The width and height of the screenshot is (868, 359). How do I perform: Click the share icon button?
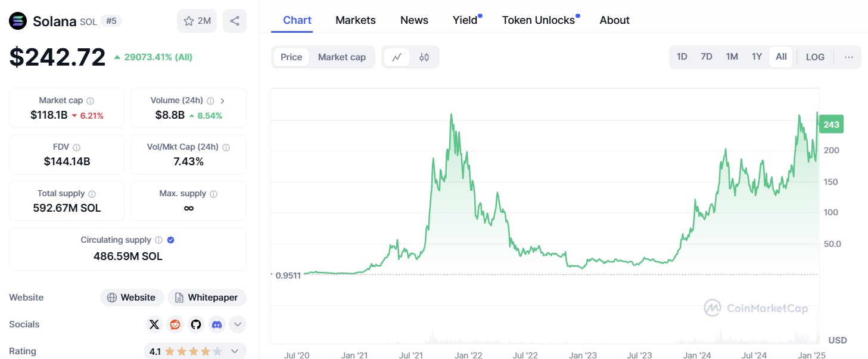coord(235,21)
